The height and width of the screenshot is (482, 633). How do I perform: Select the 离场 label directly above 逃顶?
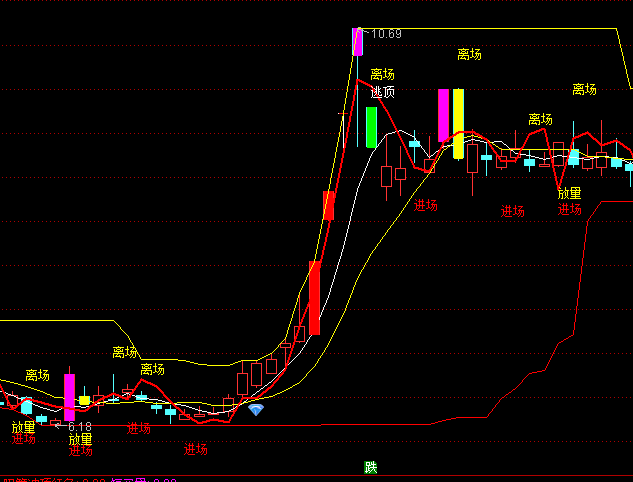(382, 74)
